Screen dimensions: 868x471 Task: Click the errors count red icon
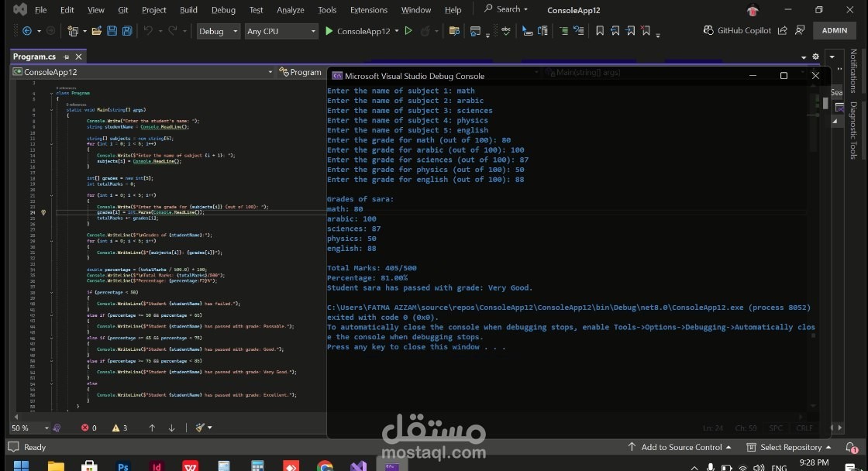point(84,428)
